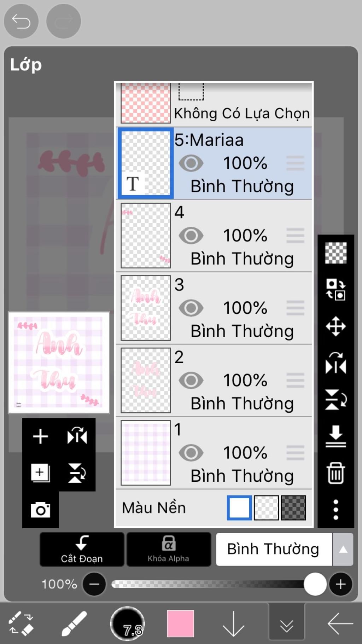Open the three-dot more options menu
The width and height of the screenshot is (362, 644).
click(x=335, y=510)
